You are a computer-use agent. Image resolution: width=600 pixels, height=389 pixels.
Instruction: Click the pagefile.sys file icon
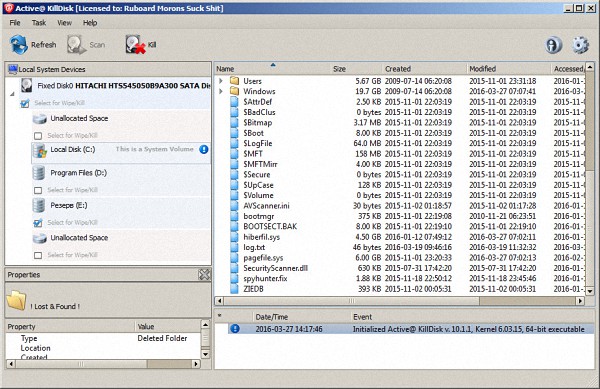click(x=234, y=258)
